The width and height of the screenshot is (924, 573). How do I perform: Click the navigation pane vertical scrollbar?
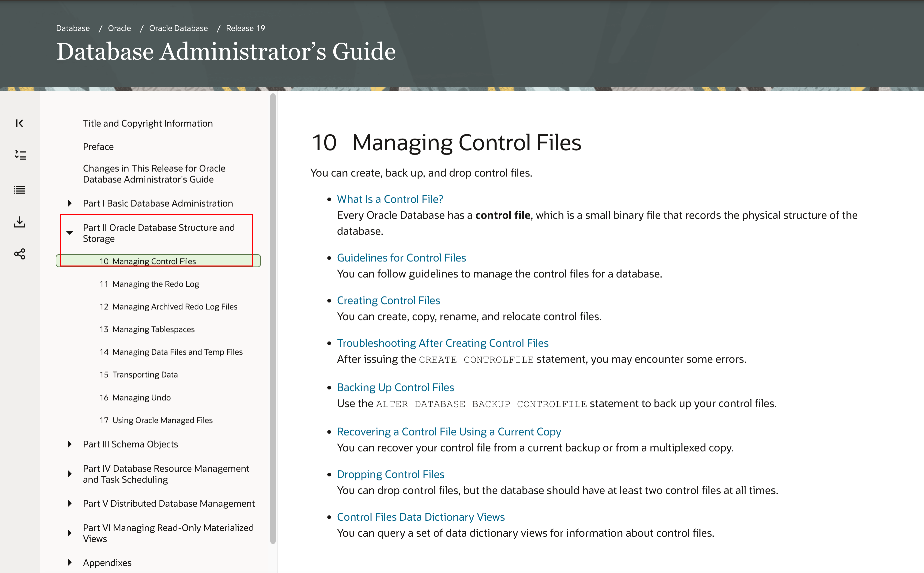pos(273,318)
